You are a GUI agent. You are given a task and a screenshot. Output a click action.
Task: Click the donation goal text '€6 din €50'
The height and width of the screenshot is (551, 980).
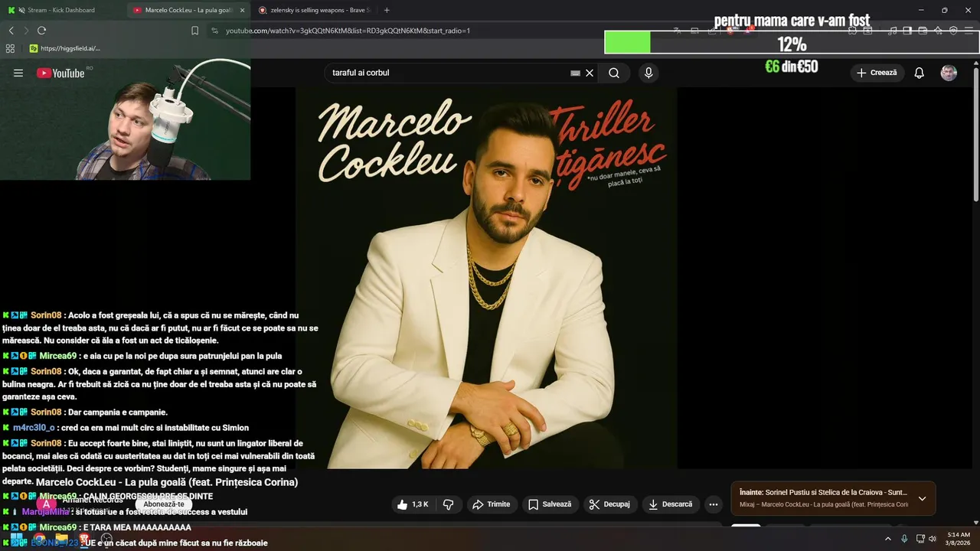pyautogui.click(x=792, y=67)
